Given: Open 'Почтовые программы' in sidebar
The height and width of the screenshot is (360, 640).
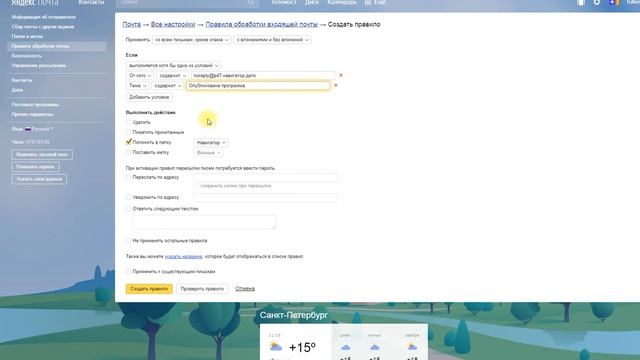Looking at the screenshot, I should pyautogui.click(x=36, y=105).
